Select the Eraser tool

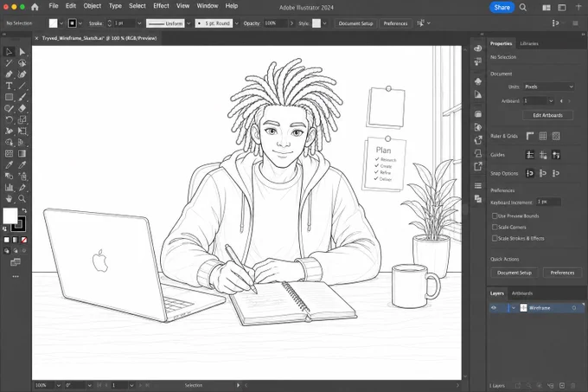pyautogui.click(x=22, y=108)
